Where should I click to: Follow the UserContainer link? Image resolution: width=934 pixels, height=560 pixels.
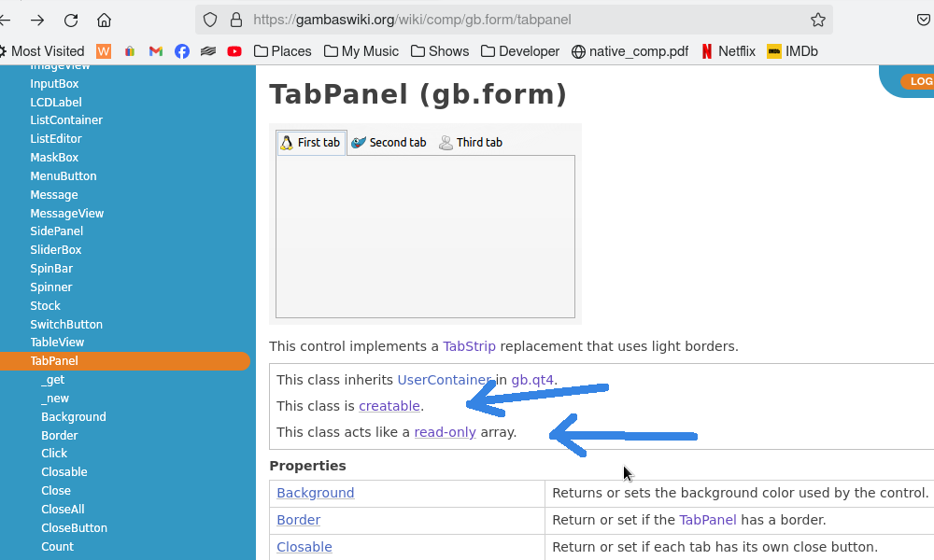point(444,380)
